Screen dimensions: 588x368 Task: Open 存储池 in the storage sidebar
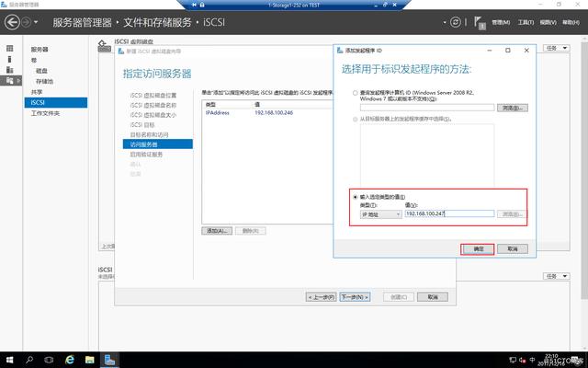coord(44,81)
